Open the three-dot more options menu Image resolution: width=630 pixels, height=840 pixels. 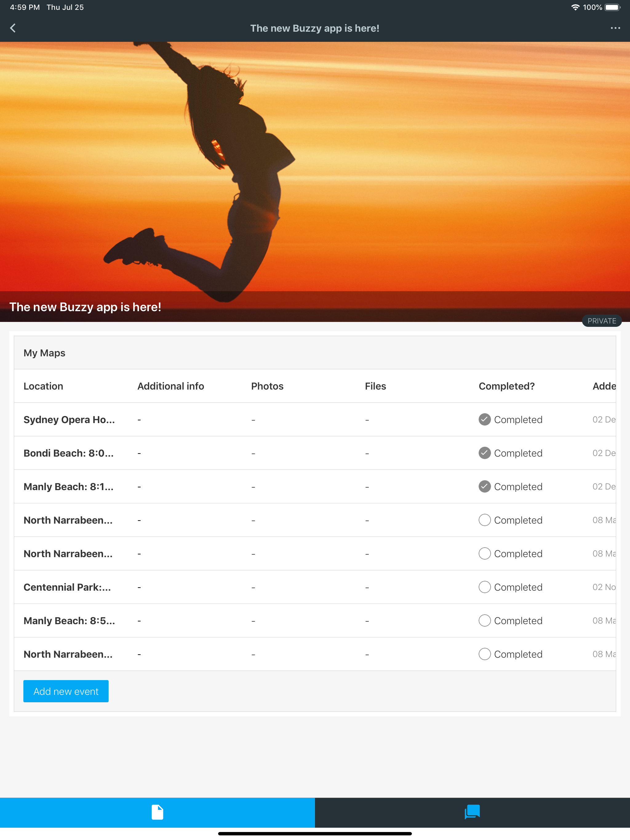pyautogui.click(x=615, y=28)
